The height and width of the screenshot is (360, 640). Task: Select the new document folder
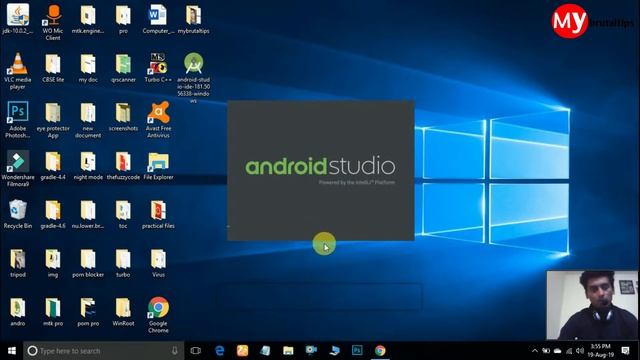[x=88, y=120]
